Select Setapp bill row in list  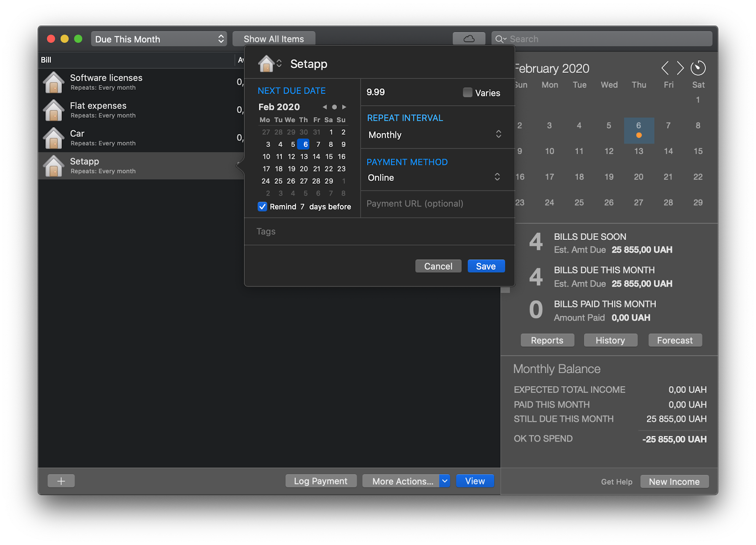point(141,166)
